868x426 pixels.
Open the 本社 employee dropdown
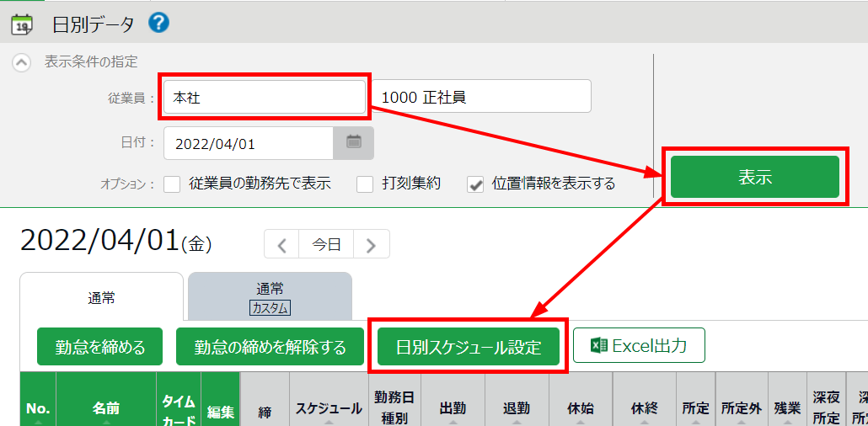[265, 98]
